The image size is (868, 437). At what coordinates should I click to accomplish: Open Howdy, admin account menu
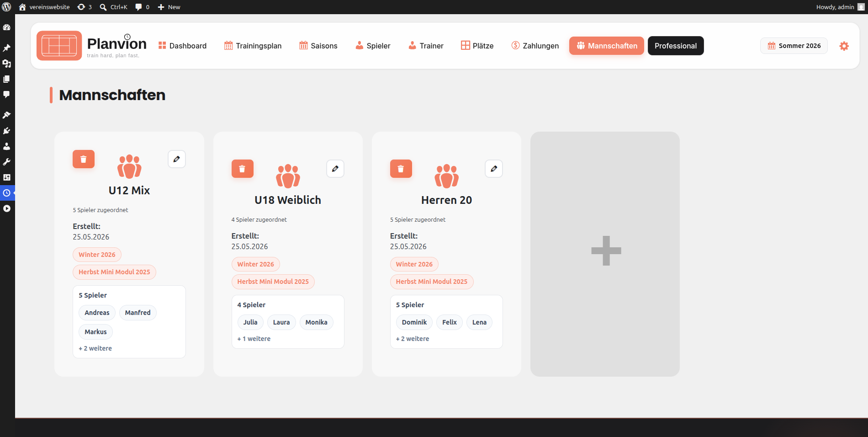tap(841, 7)
